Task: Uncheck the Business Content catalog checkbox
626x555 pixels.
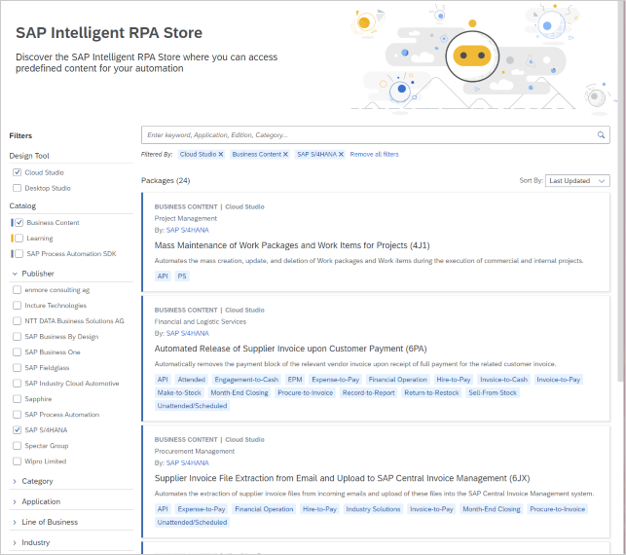Action: [19, 223]
